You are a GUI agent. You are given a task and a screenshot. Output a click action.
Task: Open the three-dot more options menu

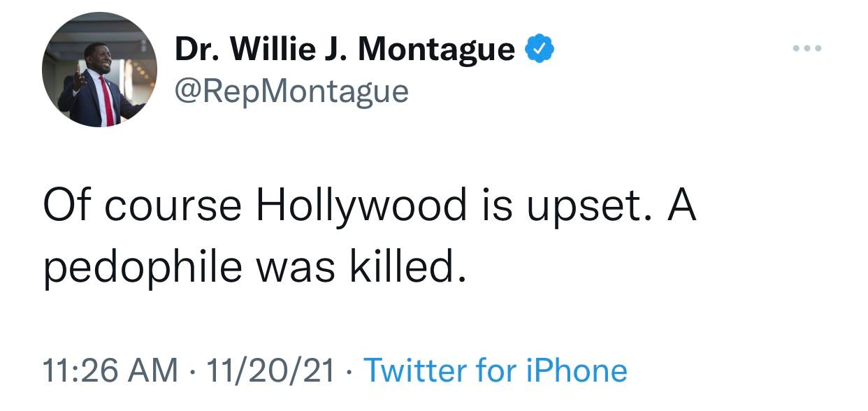(x=807, y=49)
